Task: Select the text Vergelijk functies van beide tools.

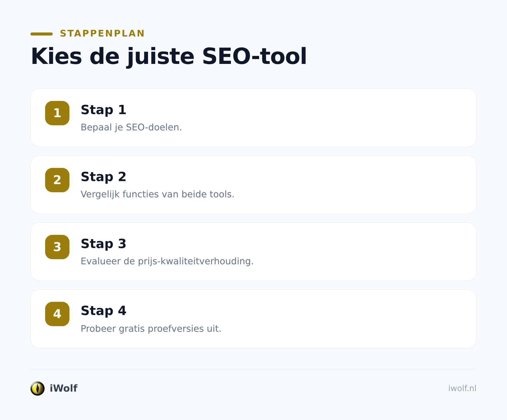Action: [157, 194]
